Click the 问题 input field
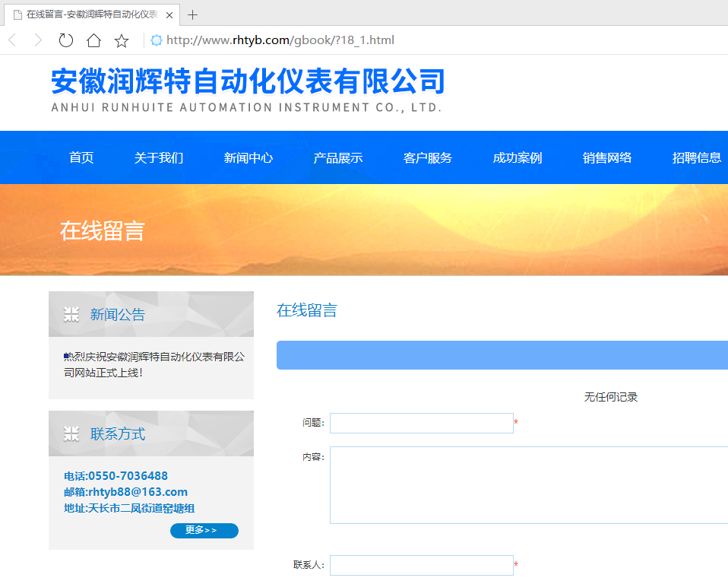This screenshot has height=581, width=728. [422, 423]
